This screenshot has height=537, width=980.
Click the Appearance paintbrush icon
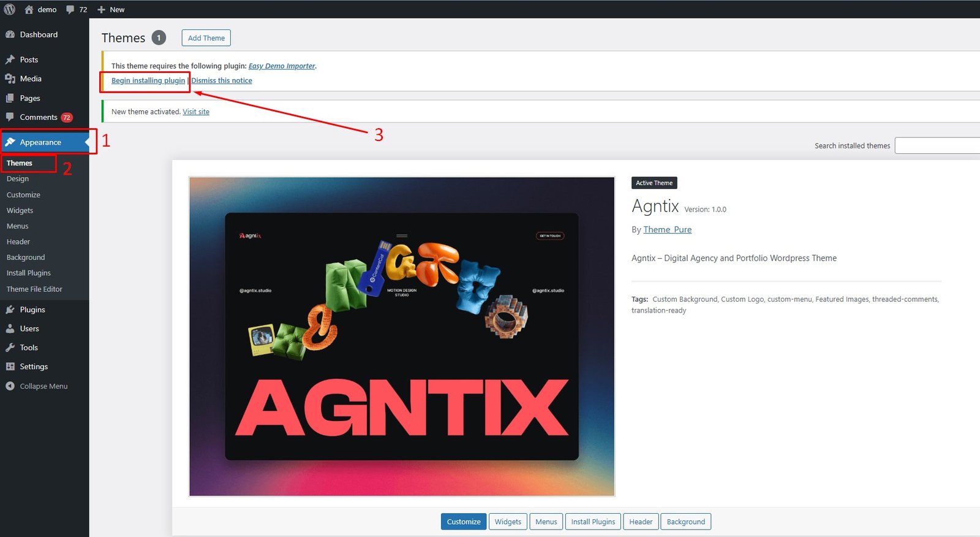(10, 142)
